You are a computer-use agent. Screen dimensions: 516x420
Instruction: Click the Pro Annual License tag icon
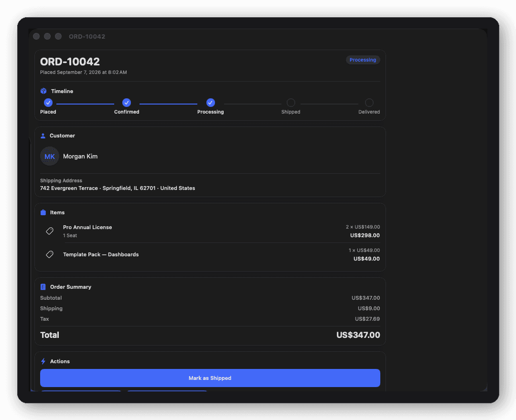tap(50, 231)
